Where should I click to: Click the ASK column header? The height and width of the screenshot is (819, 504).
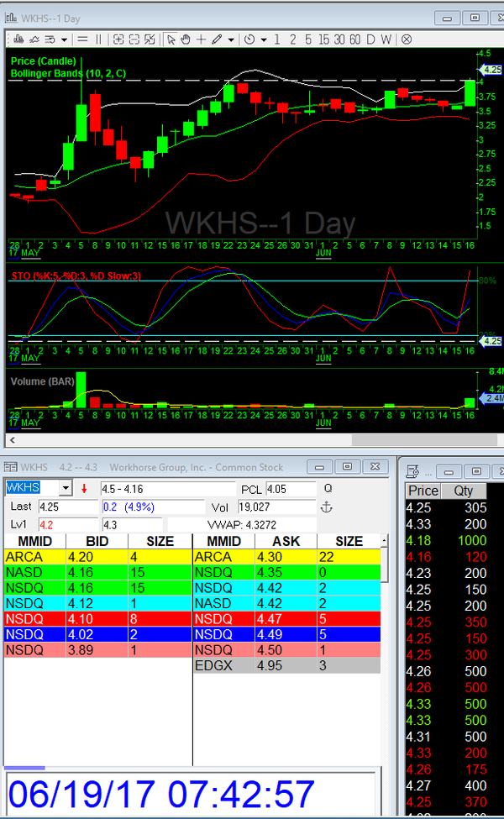(x=286, y=541)
